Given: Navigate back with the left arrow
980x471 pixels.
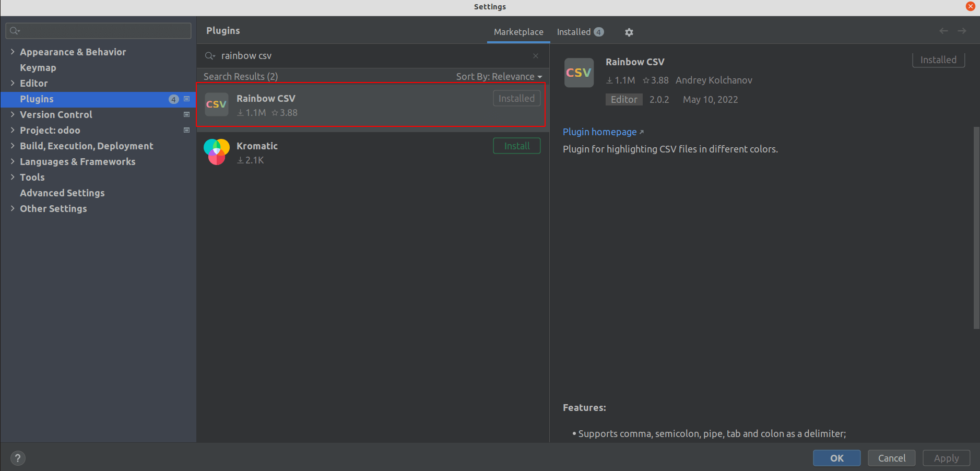Looking at the screenshot, I should [943, 31].
